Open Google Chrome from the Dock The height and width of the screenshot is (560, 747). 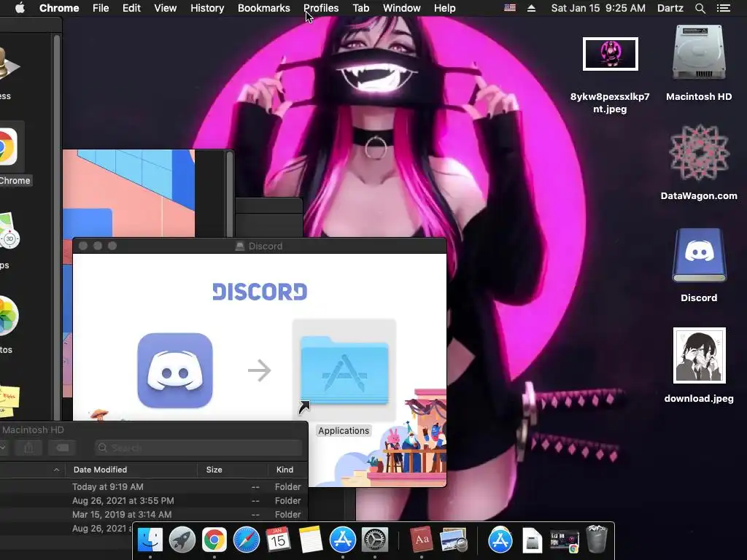click(x=214, y=540)
